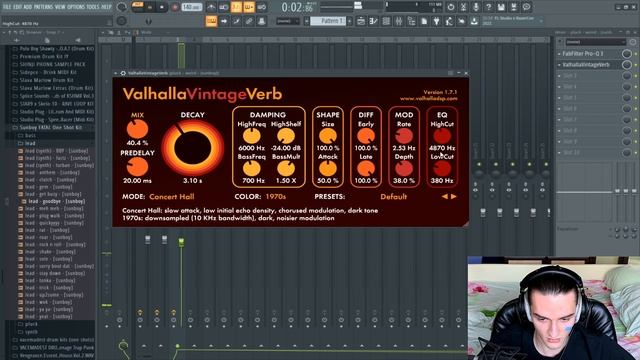Screen dimensions: 640x360
Task: Open the www.valhalladsp.com link
Action: 429,98
